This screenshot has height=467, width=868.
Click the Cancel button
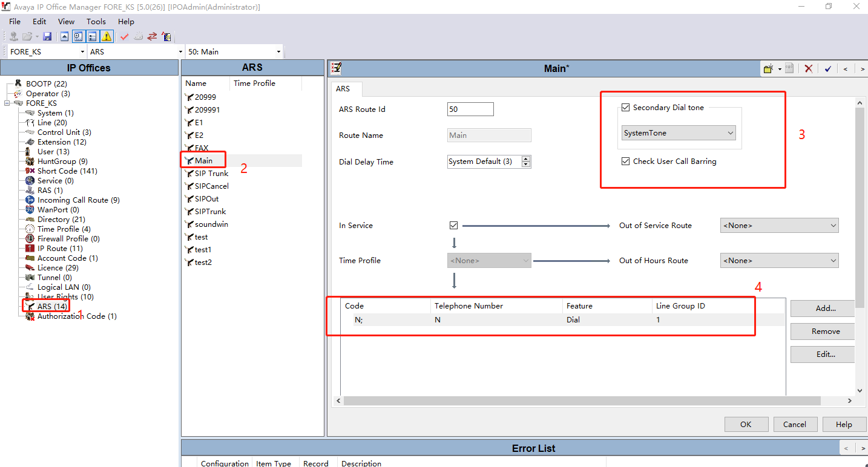click(795, 425)
